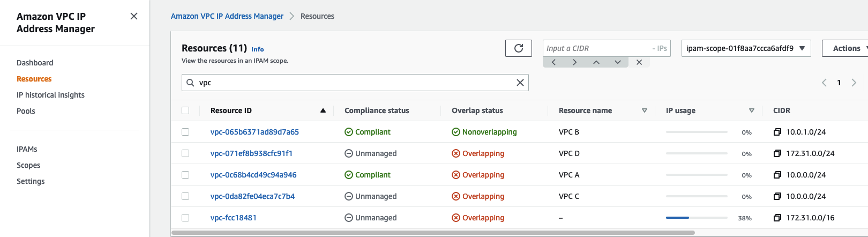This screenshot has width=868, height=237.
Task: Go to previous CIDR with left arrow
Action: pos(553,62)
